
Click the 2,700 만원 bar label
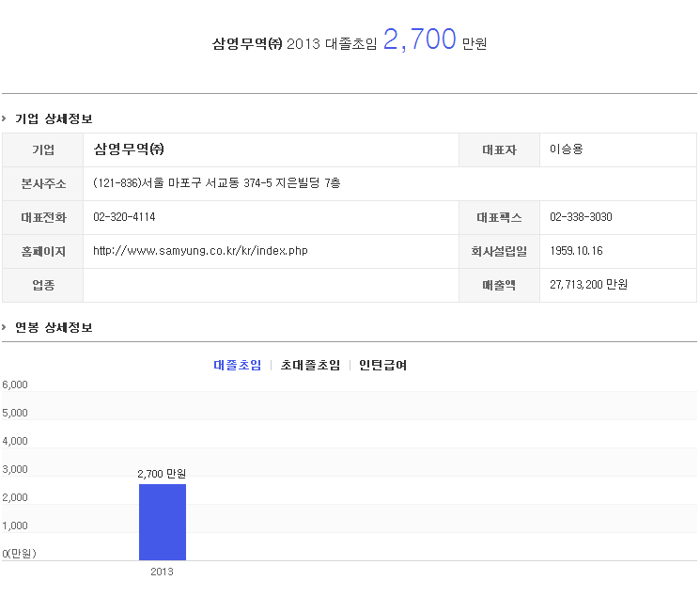pos(162,474)
